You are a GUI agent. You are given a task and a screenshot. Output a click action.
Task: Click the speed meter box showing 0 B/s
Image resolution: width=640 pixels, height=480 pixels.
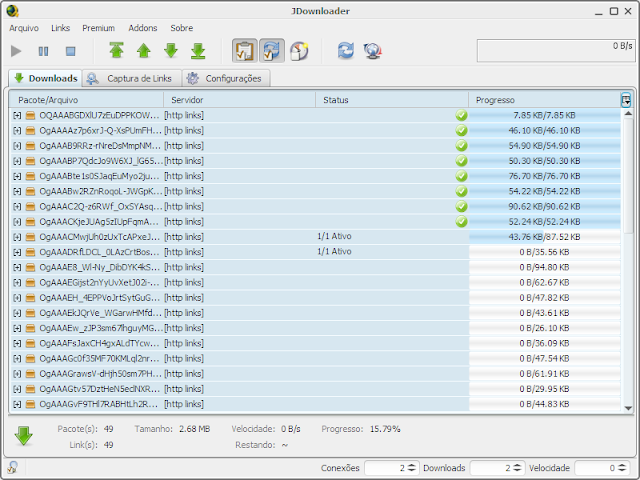pos(556,51)
